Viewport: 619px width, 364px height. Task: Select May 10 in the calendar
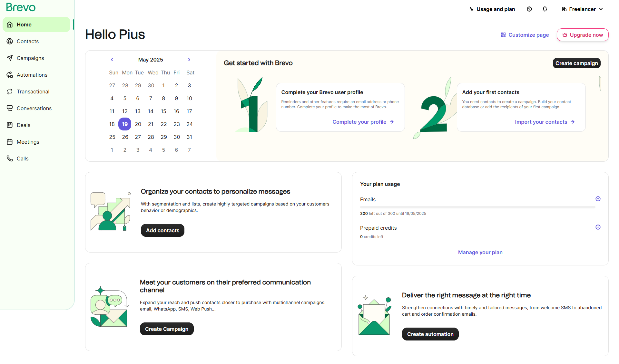pos(189,98)
